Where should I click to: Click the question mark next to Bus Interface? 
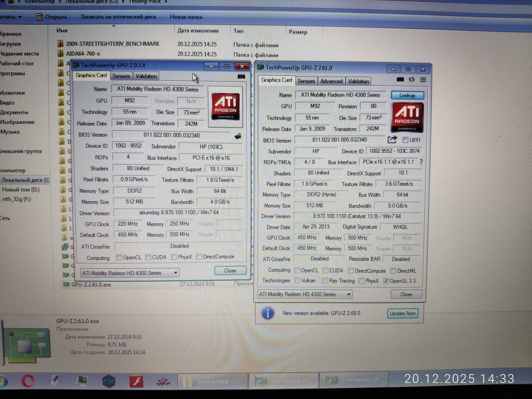click(x=421, y=162)
